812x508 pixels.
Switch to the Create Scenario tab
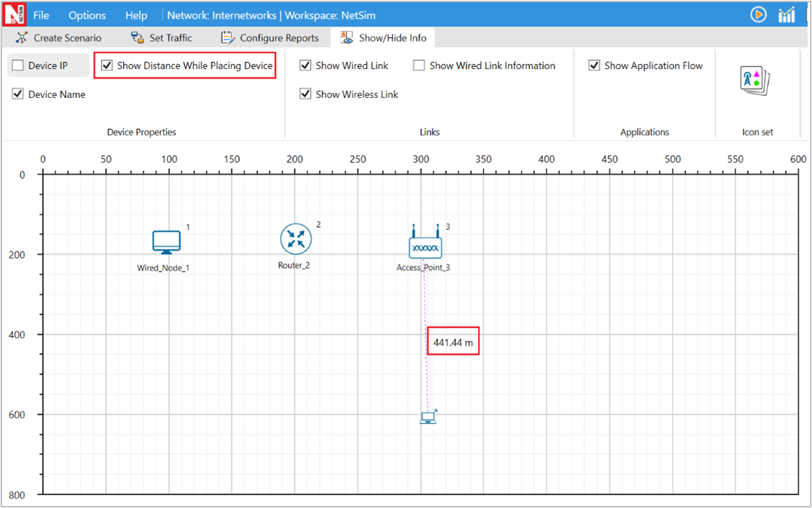pos(58,37)
